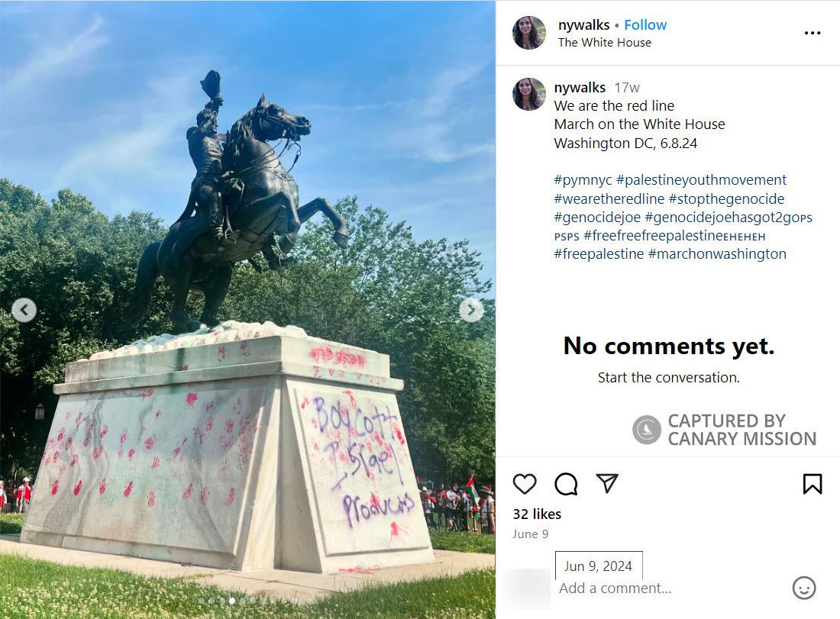This screenshot has height=619, width=840.
Task: Open the #marchonwashington hashtag
Action: click(717, 254)
